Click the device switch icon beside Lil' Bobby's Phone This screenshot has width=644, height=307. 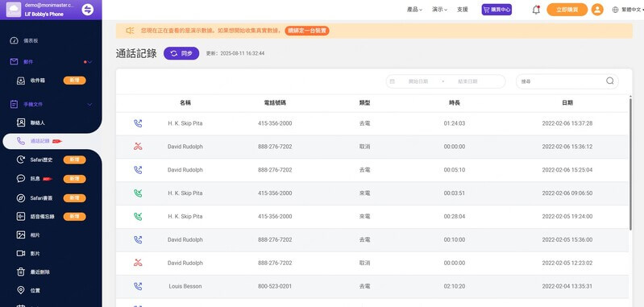tap(88, 10)
